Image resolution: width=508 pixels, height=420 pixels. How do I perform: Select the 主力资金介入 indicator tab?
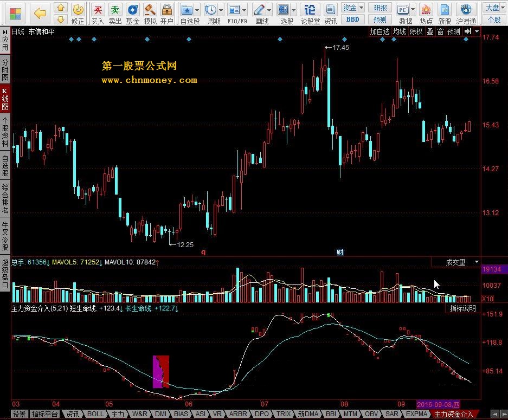pyautogui.click(x=454, y=414)
